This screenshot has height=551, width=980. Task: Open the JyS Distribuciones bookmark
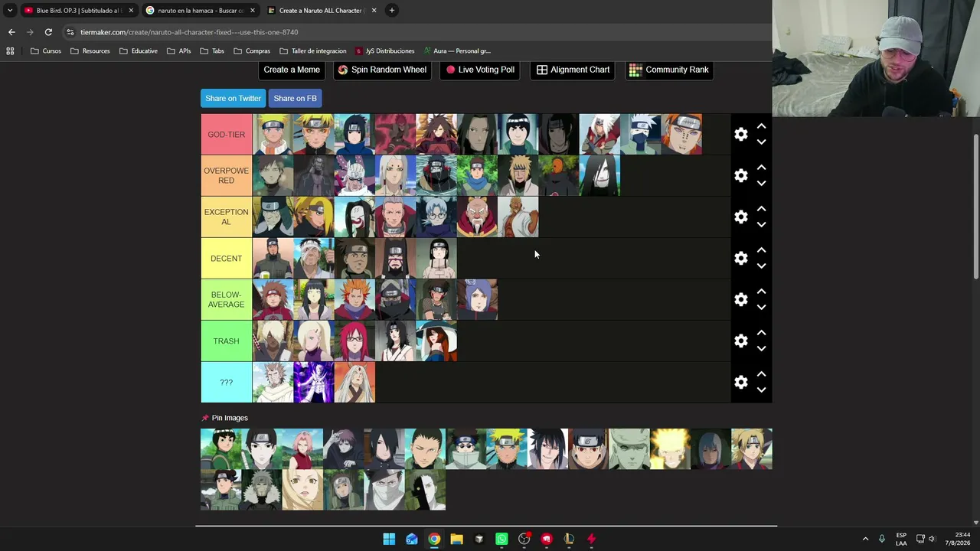click(384, 51)
